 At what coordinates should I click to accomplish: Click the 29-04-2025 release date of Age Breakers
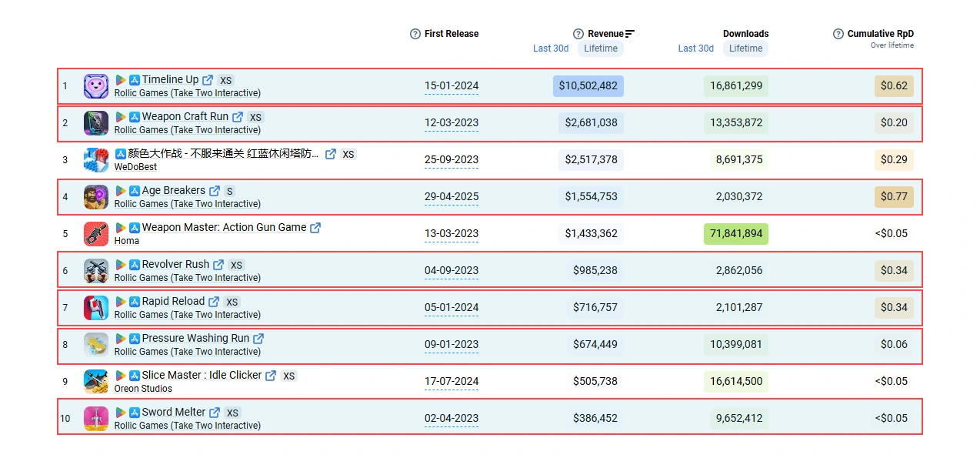coord(452,197)
